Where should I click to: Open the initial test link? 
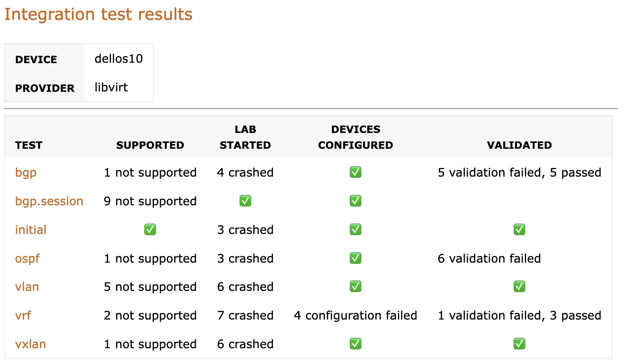[31, 230]
